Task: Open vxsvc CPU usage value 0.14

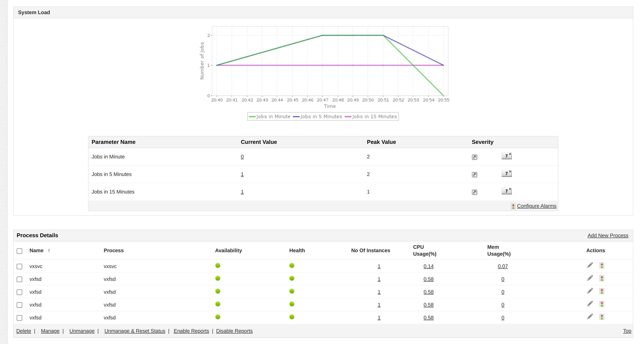Action: point(428,267)
